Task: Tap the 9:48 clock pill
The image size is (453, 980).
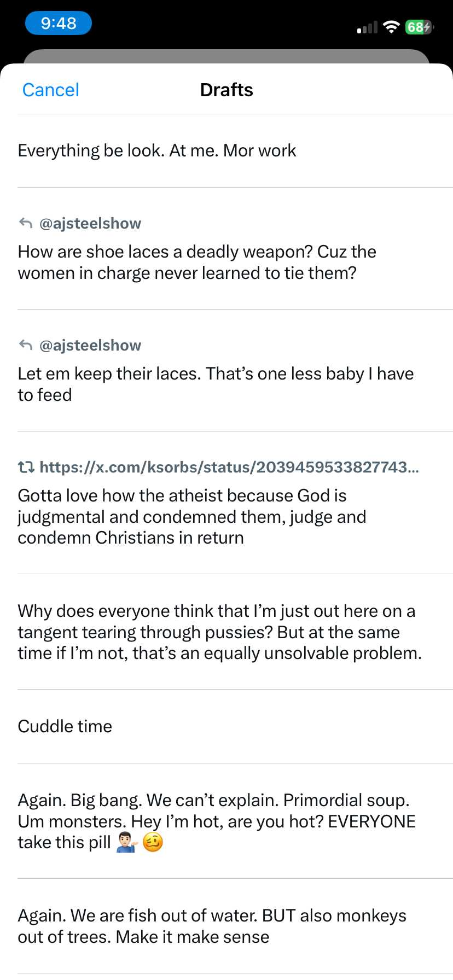Action: 58,24
